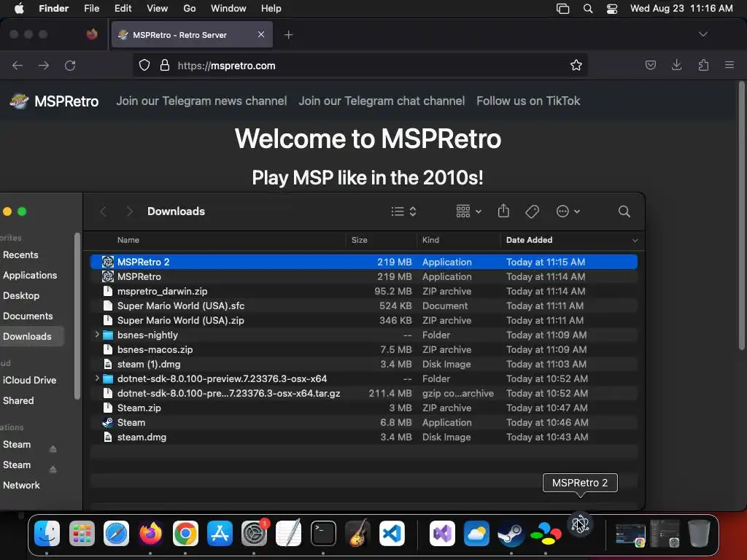Open Firefox extensions button
This screenshot has width=747, height=560.
click(703, 65)
